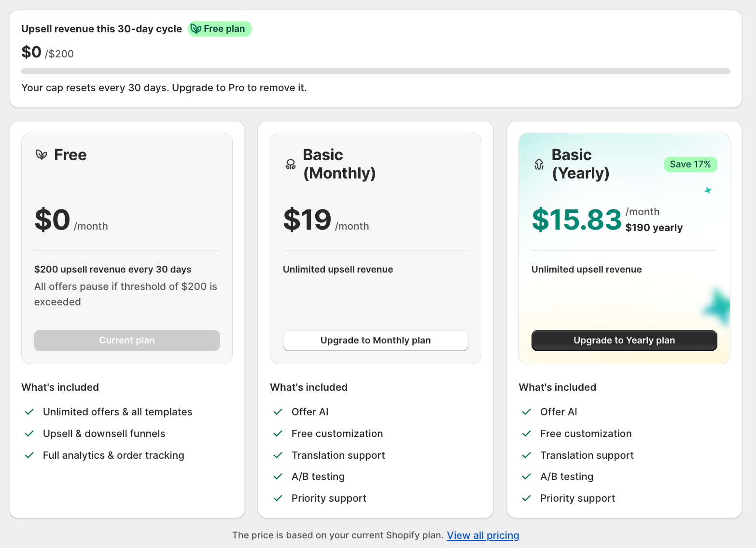Click checkmark beside Priority support in Monthly plan

point(278,498)
